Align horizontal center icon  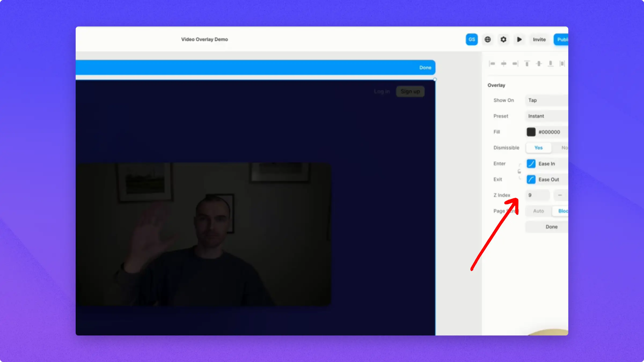point(504,64)
